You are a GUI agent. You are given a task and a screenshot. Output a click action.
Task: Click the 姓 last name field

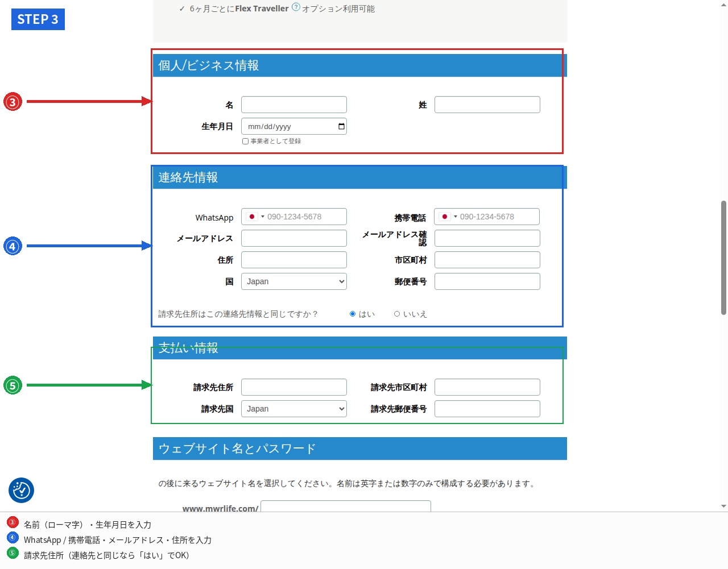(487, 105)
